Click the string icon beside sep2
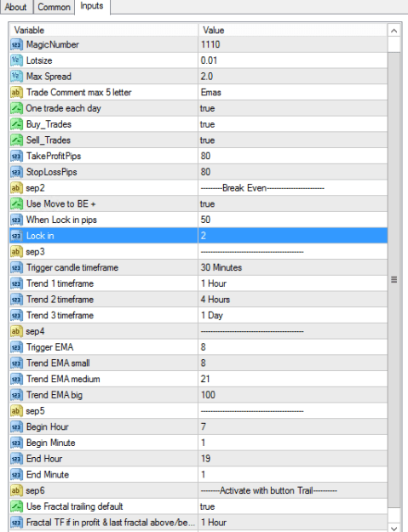Viewport: 408px width, 532px height. coord(16,188)
